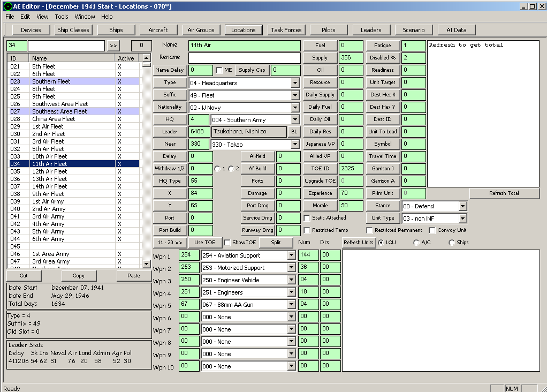The width and height of the screenshot is (547, 392).
Task: Check the Restricted Permanent option
Action: 370,230
